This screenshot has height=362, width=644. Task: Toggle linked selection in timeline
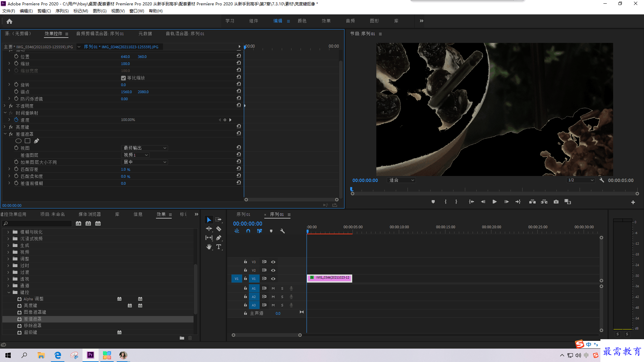260,231
